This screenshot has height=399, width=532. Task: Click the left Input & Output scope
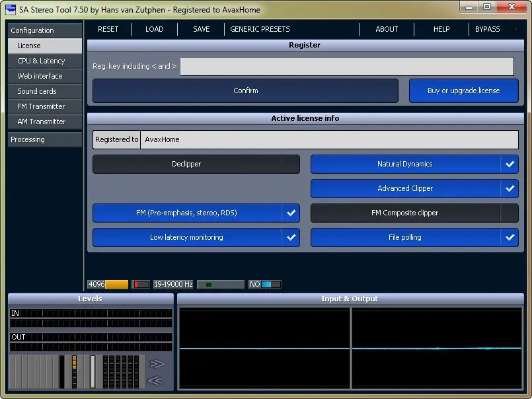[264, 348]
